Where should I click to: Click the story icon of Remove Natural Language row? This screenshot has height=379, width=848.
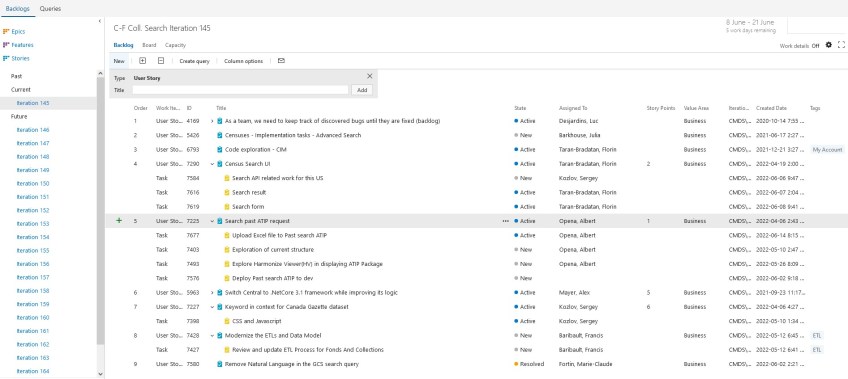[x=220, y=364]
